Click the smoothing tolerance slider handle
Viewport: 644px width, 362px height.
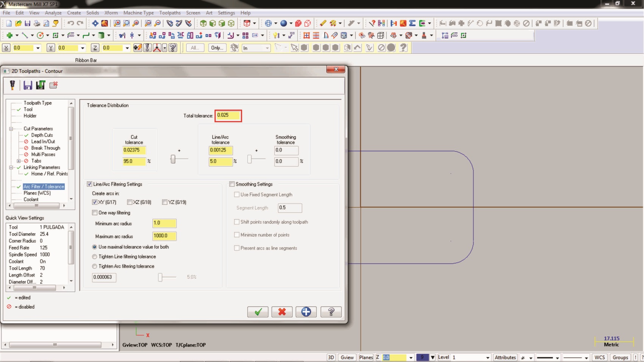click(x=250, y=159)
